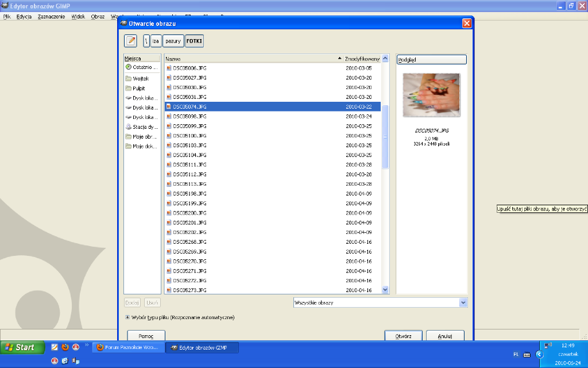Click the file list scrollbar thumb
Viewport: 588px width, 368px height.
click(385, 137)
